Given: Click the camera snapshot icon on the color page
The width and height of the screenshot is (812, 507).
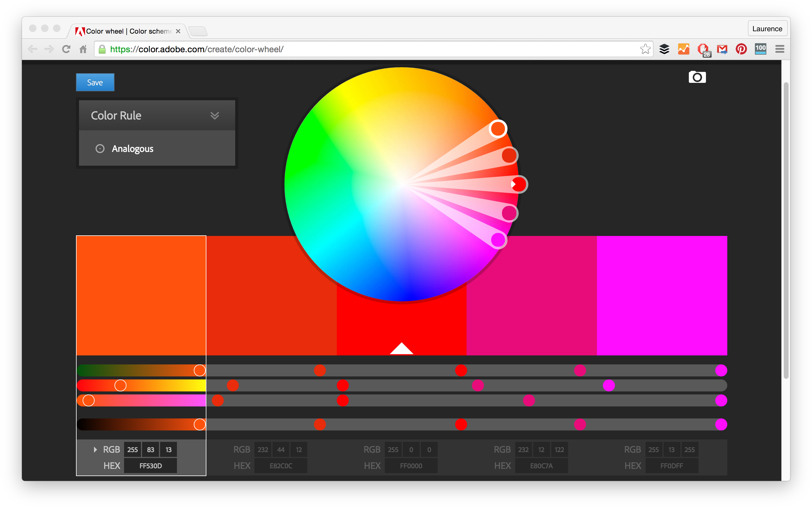Looking at the screenshot, I should pyautogui.click(x=698, y=77).
